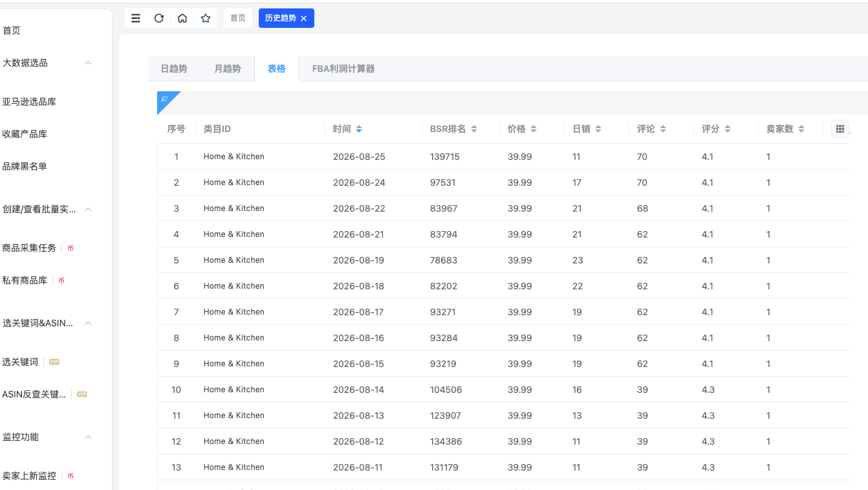Click BSR value 83794

tap(444, 234)
